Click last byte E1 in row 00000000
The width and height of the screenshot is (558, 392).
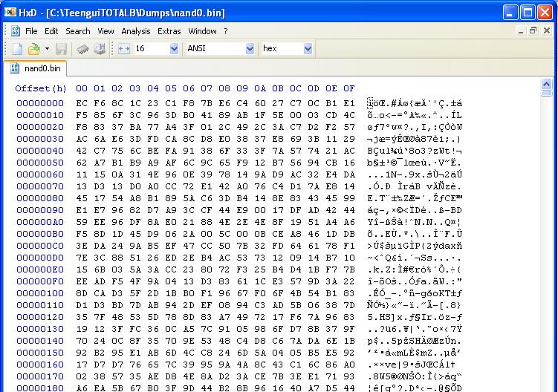(x=349, y=103)
